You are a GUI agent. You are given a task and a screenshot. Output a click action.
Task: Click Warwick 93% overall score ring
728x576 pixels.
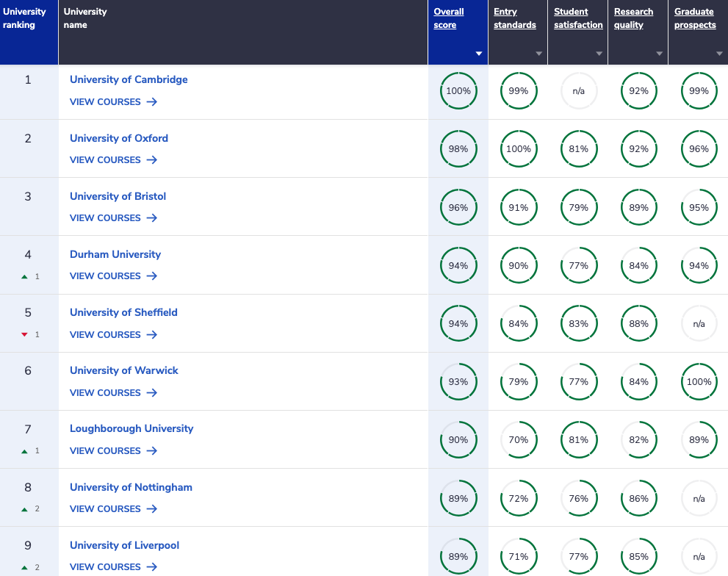(458, 381)
